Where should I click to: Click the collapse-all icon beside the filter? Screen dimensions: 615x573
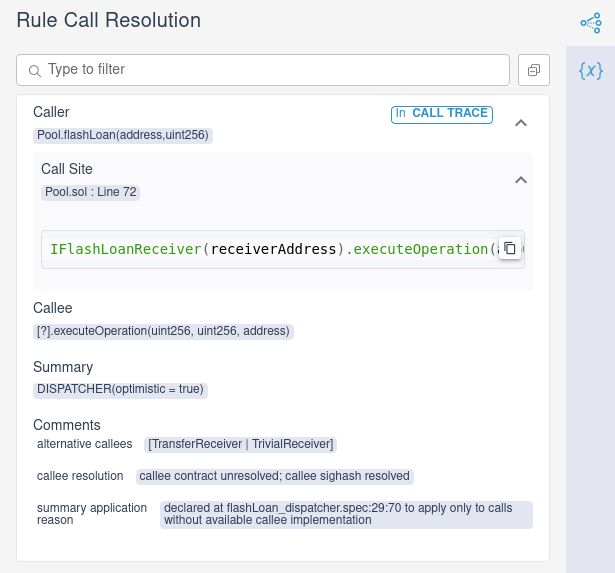534,70
